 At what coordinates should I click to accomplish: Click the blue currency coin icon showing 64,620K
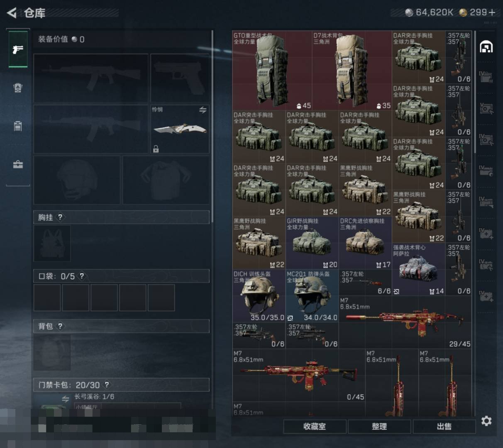(410, 12)
